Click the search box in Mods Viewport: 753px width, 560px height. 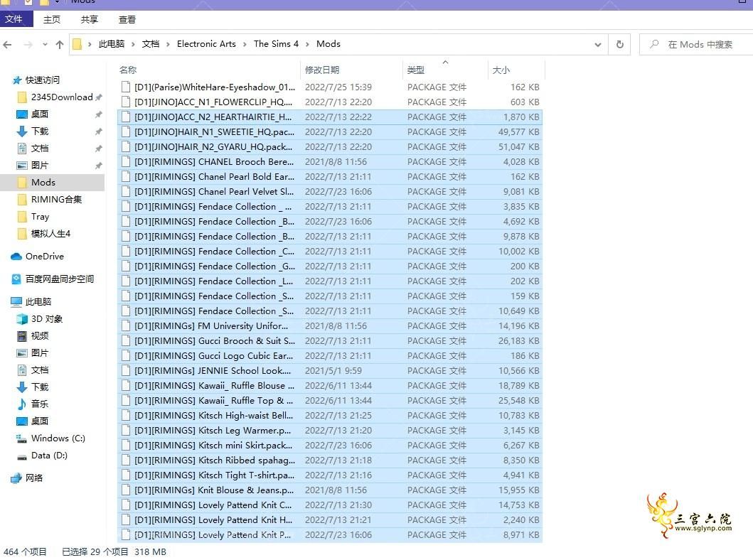[x=696, y=45]
